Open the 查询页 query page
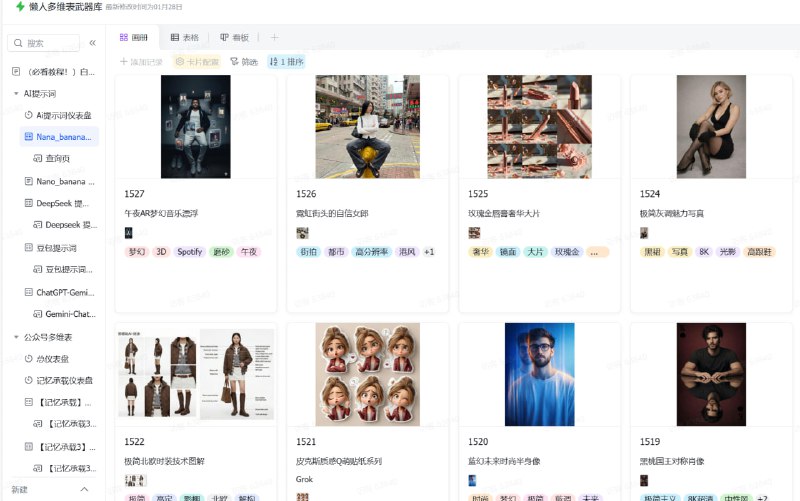 tap(52, 159)
